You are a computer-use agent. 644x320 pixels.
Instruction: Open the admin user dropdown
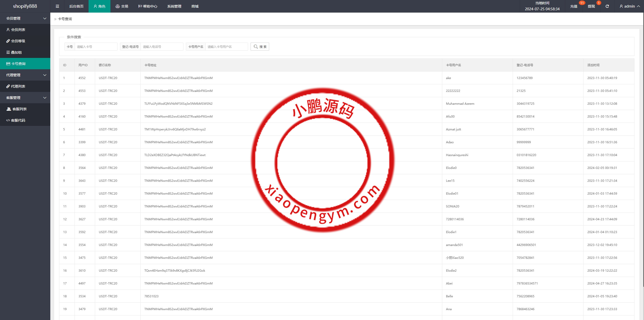tap(630, 6)
